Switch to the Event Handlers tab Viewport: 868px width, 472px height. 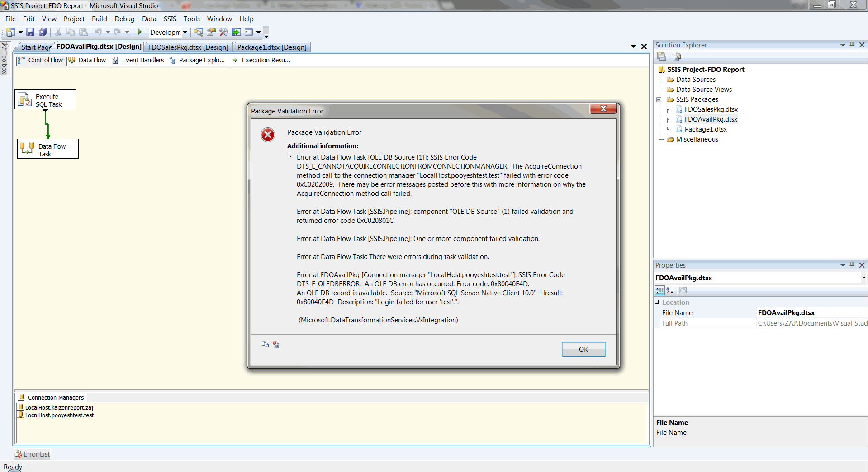click(143, 60)
